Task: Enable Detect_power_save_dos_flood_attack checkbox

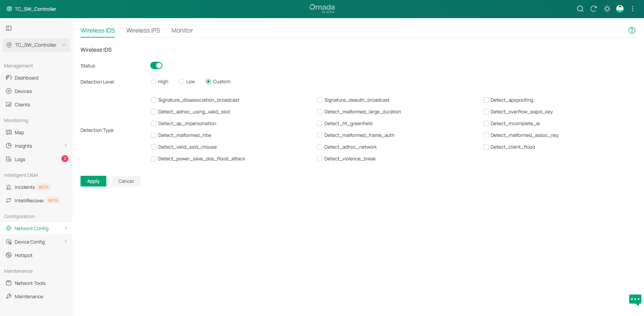Action: pyautogui.click(x=153, y=159)
